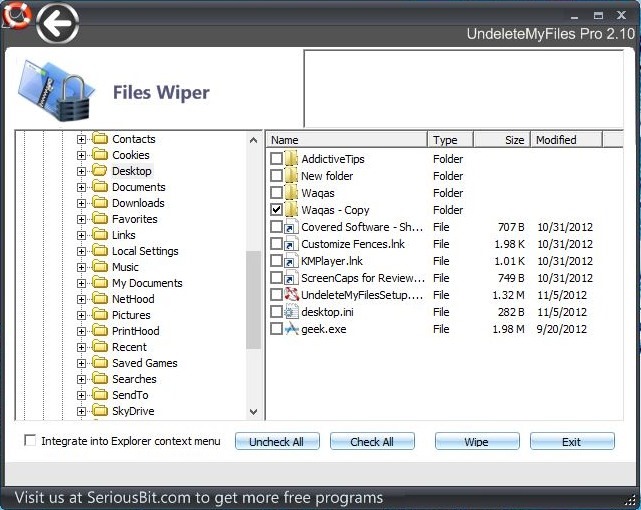
Task: Check the desktop.ini checkbox
Action: point(276,312)
